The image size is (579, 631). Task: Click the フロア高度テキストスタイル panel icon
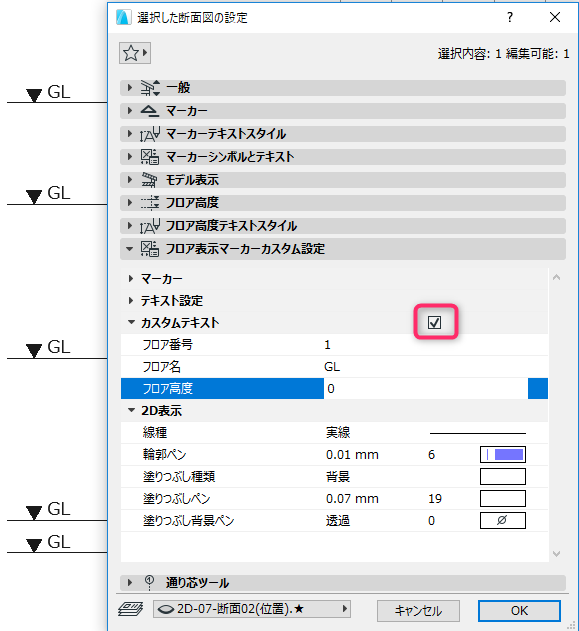coord(150,226)
